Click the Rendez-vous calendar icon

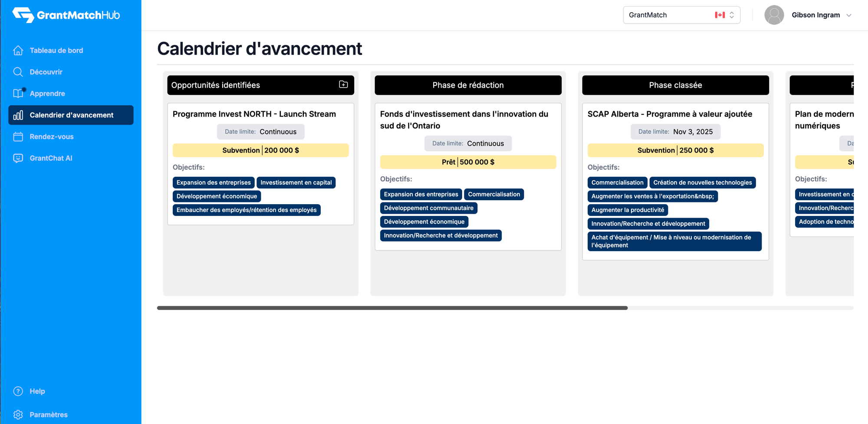click(18, 136)
